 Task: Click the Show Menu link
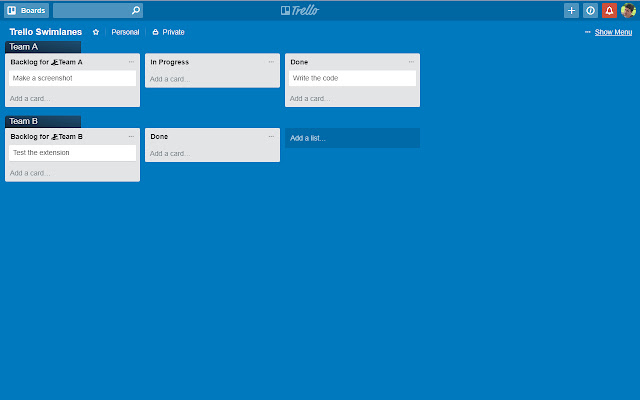[x=613, y=32]
